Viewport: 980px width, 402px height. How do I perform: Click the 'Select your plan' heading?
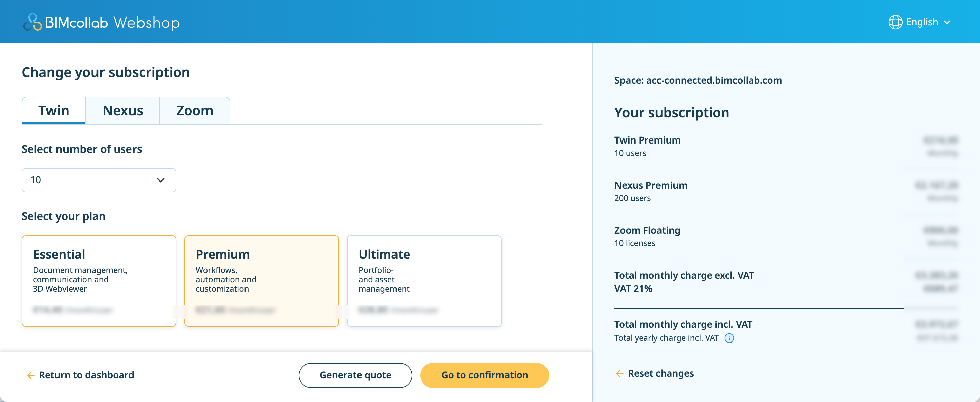pyautogui.click(x=63, y=216)
